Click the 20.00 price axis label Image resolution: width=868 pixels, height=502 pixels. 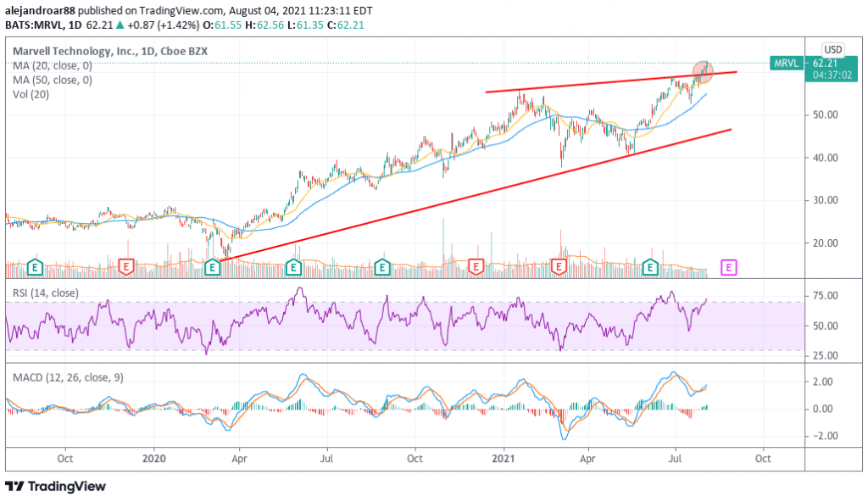coord(825,243)
